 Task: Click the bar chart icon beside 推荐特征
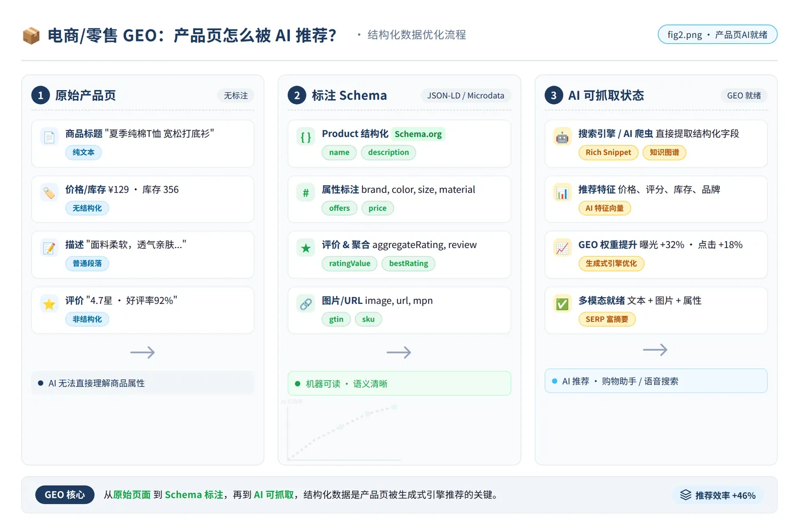click(x=563, y=193)
